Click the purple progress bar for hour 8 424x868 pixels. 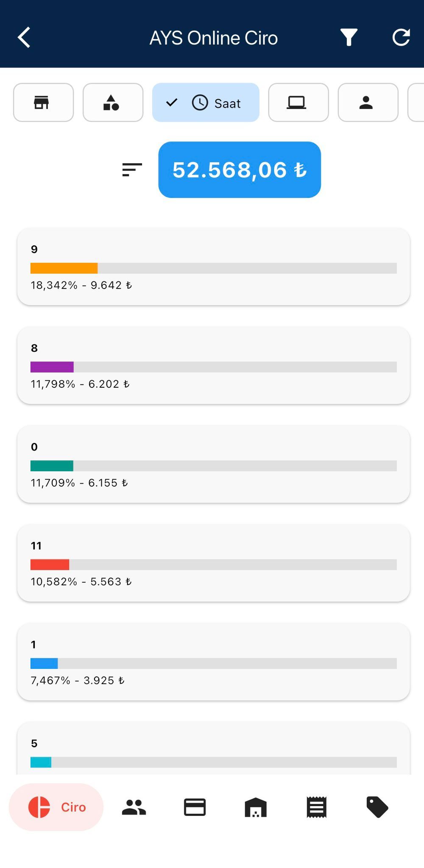point(52,367)
